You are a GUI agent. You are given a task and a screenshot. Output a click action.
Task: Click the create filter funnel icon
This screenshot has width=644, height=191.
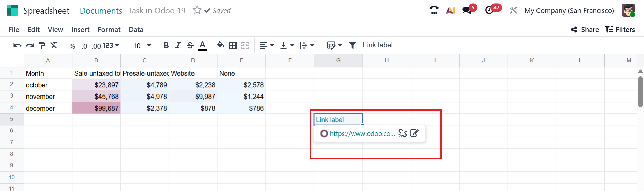352,45
